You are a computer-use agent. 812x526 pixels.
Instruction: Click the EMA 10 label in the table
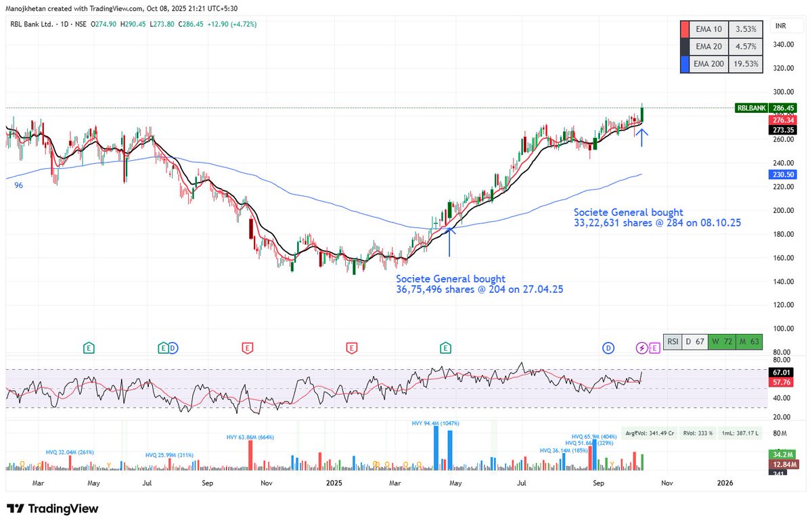point(708,28)
